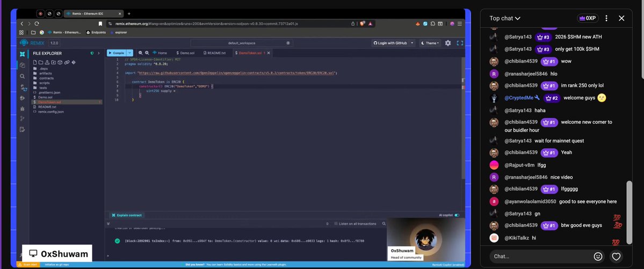Click the upload folder icon in File Explorer

(53, 62)
